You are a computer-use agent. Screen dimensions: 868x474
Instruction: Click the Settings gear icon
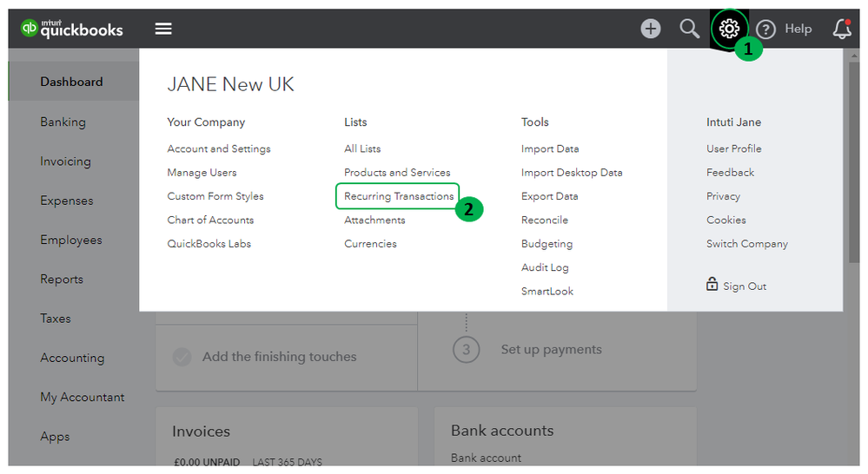(729, 29)
